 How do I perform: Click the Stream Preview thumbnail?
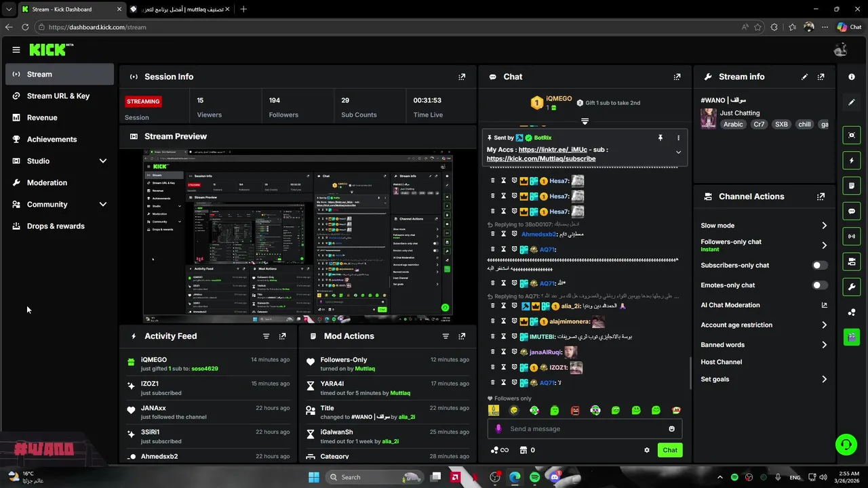pos(298,237)
